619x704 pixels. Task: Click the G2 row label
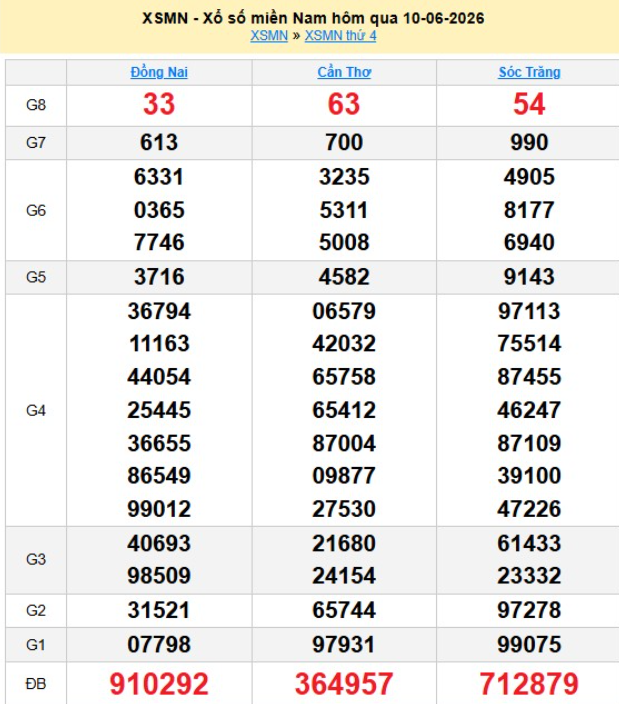point(36,611)
